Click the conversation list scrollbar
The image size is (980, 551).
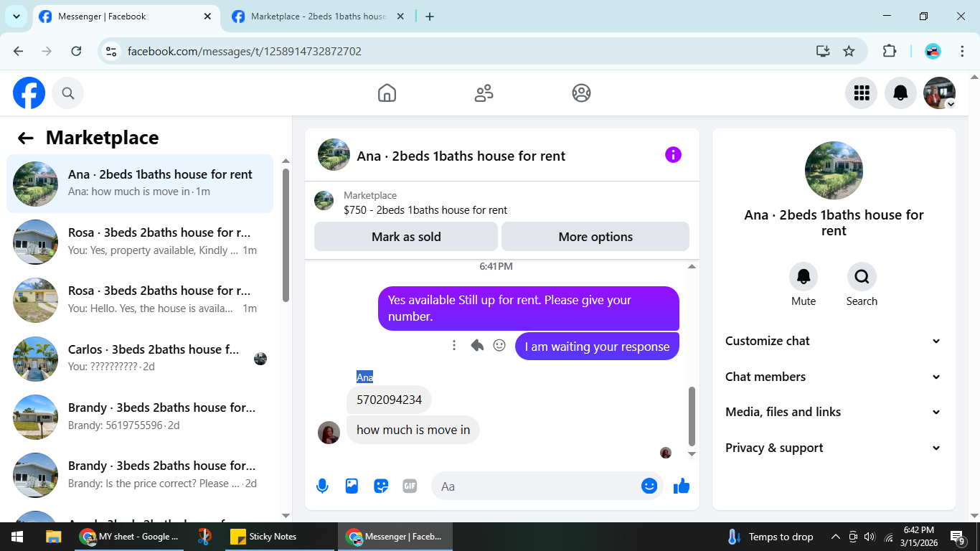pos(286,235)
